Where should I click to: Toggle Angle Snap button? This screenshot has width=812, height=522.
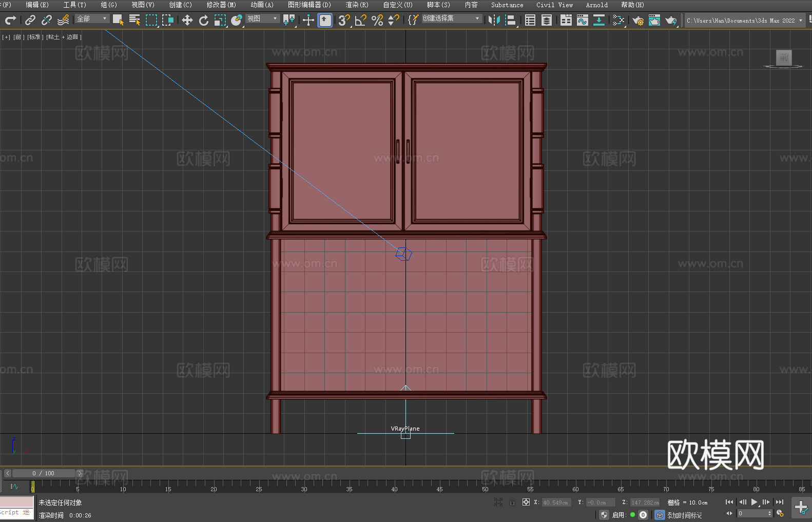coord(360,20)
